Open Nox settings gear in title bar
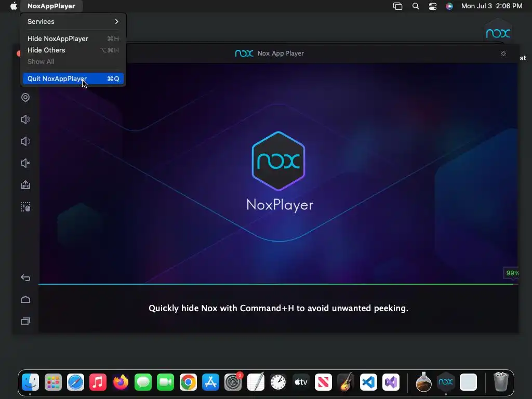The height and width of the screenshot is (399, 532). pyautogui.click(x=503, y=54)
